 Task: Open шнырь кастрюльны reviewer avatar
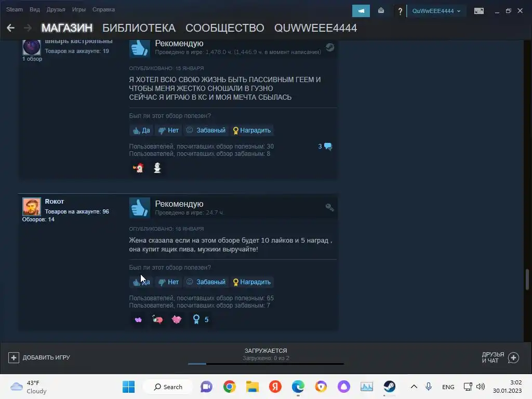pos(32,47)
